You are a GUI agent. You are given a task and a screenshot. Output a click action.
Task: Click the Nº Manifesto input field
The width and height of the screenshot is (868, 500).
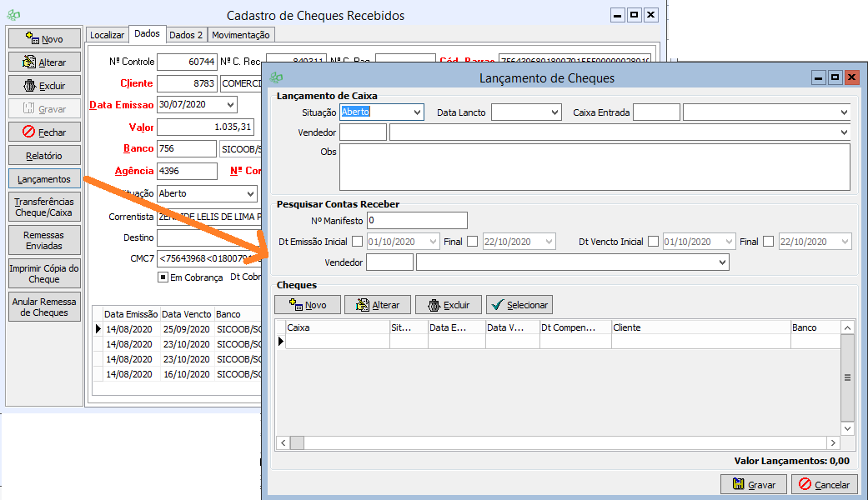tap(417, 221)
